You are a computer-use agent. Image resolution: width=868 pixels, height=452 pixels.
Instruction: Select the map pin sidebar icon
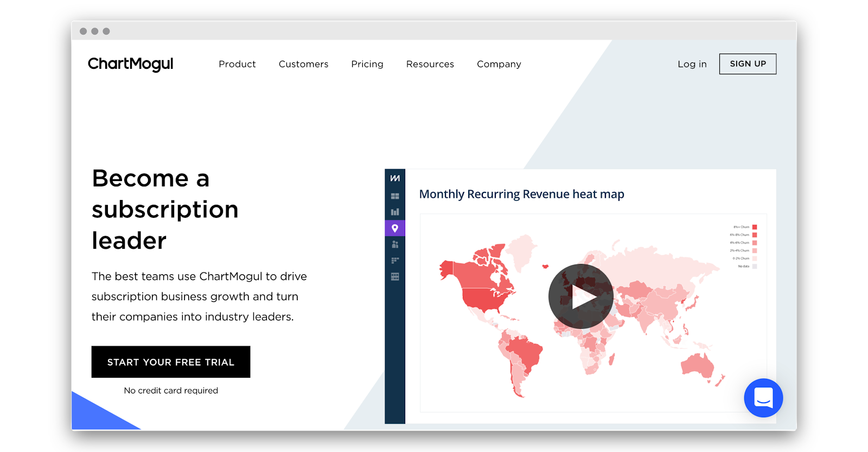395,228
